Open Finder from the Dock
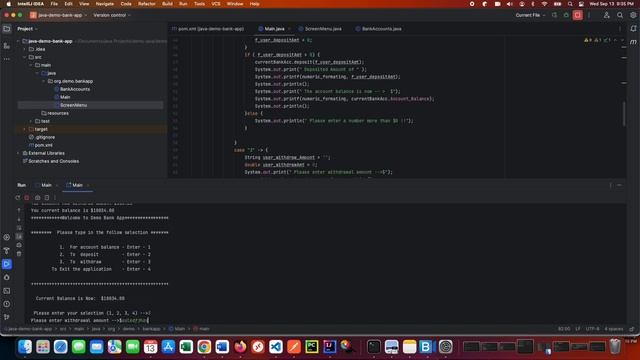The image size is (640, 360). pyautogui.click(x=25, y=347)
